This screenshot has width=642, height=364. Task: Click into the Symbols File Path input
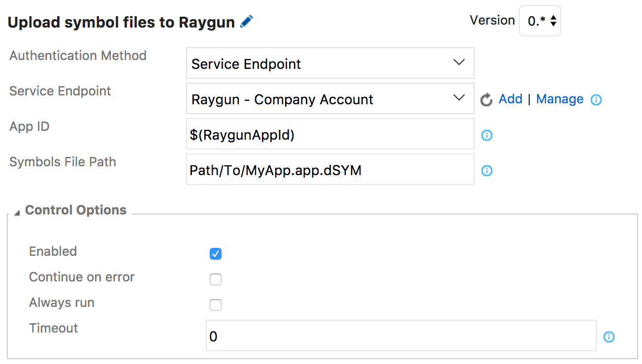pos(330,170)
